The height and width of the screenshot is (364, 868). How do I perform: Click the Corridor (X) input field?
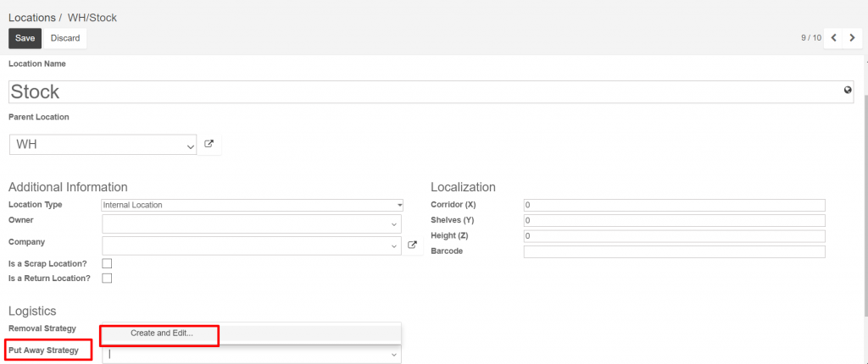pyautogui.click(x=674, y=205)
